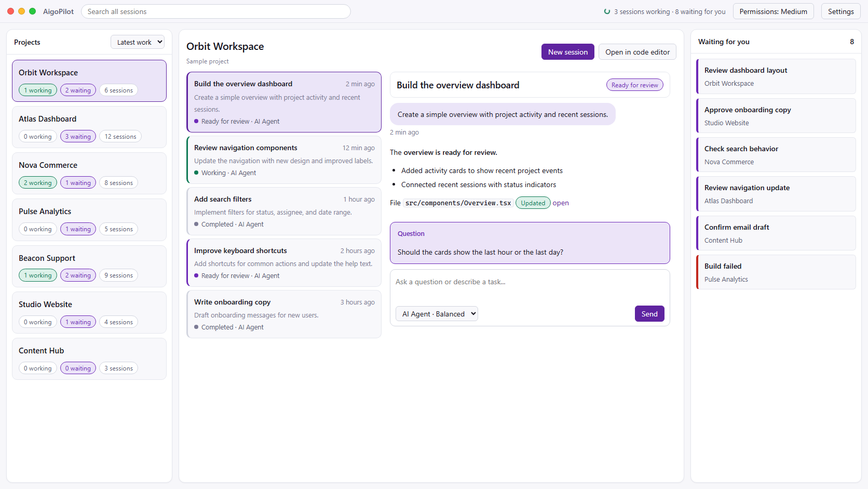Click the 0 waiting pill under Content Hub
Screen dimensions: 868x489
(78, 368)
